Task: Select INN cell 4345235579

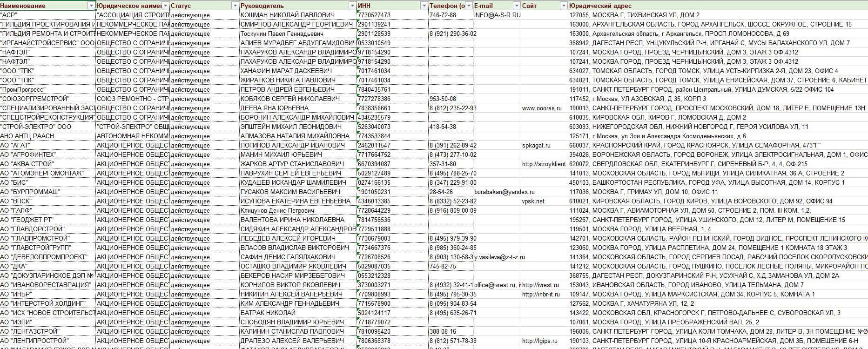Action: tap(392, 117)
